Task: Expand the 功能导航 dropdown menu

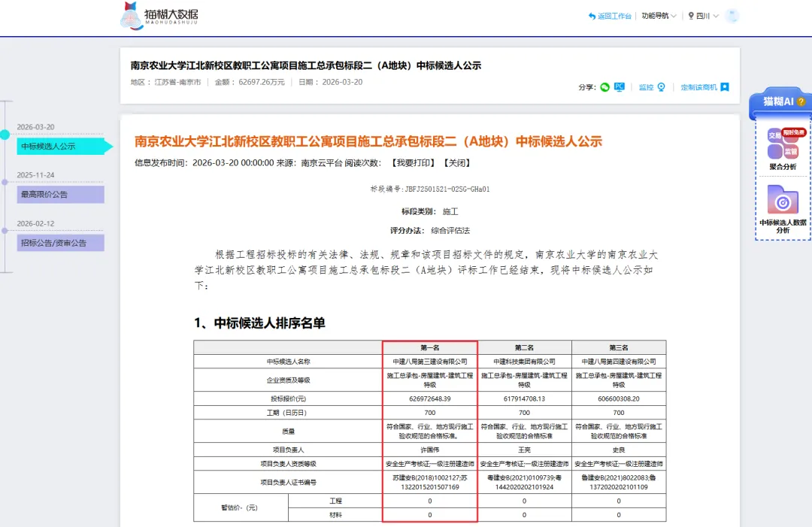Action: (x=659, y=16)
